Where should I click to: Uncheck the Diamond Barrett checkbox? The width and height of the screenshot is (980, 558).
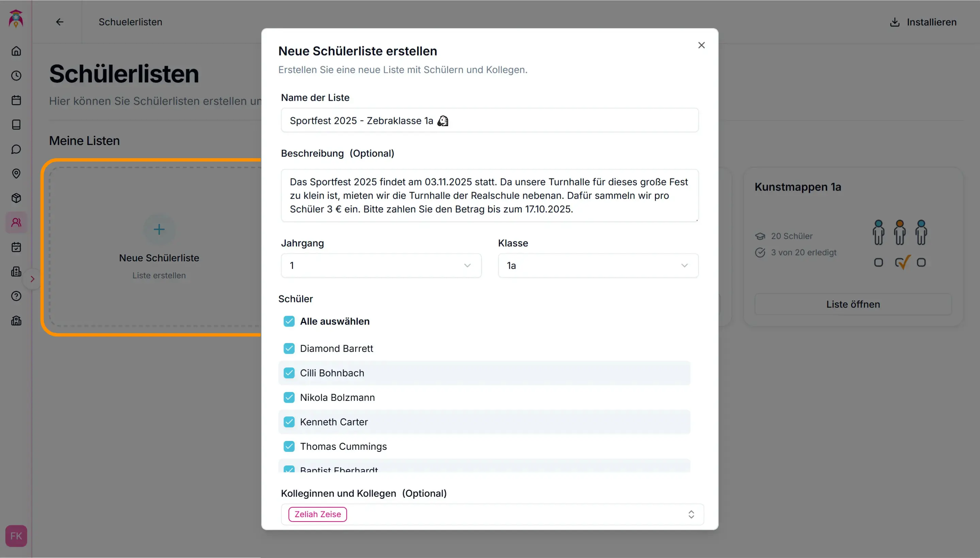point(289,348)
